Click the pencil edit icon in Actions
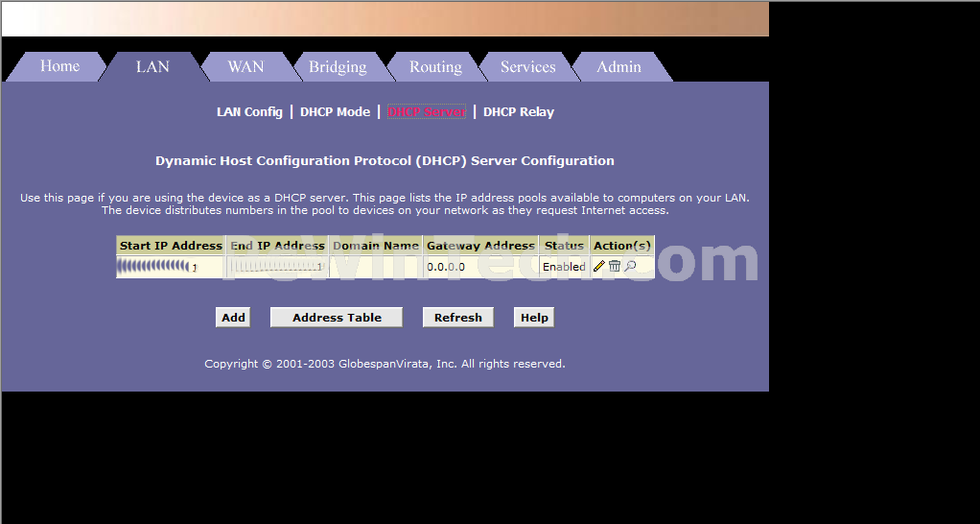The image size is (980, 524). click(599, 267)
